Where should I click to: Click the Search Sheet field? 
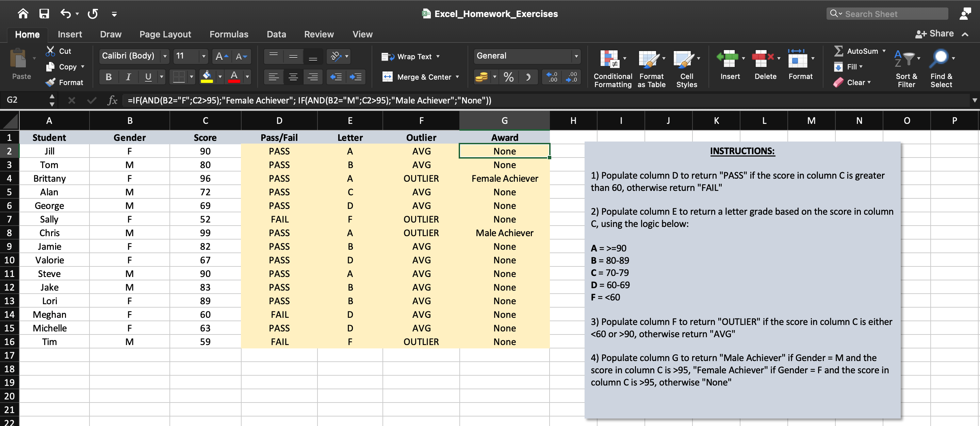coord(887,14)
